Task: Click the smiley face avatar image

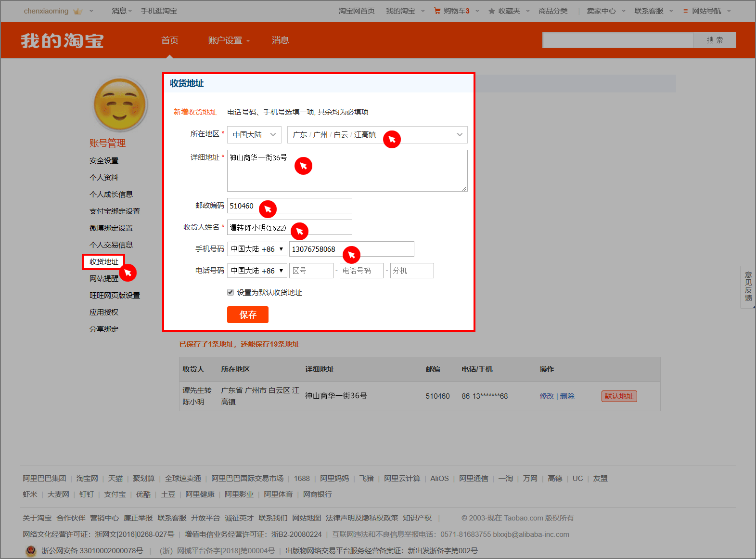Action: pos(120,104)
